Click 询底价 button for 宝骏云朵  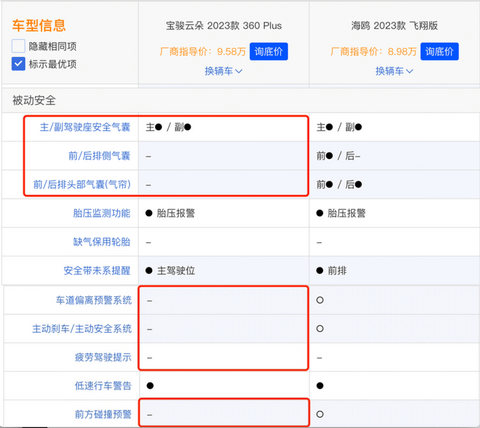[x=269, y=52]
